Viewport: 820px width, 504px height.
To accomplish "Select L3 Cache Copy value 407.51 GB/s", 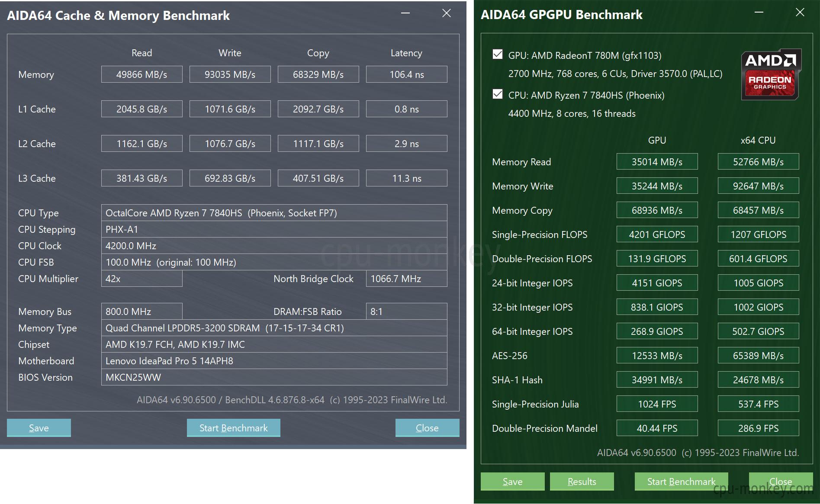I will [x=318, y=178].
